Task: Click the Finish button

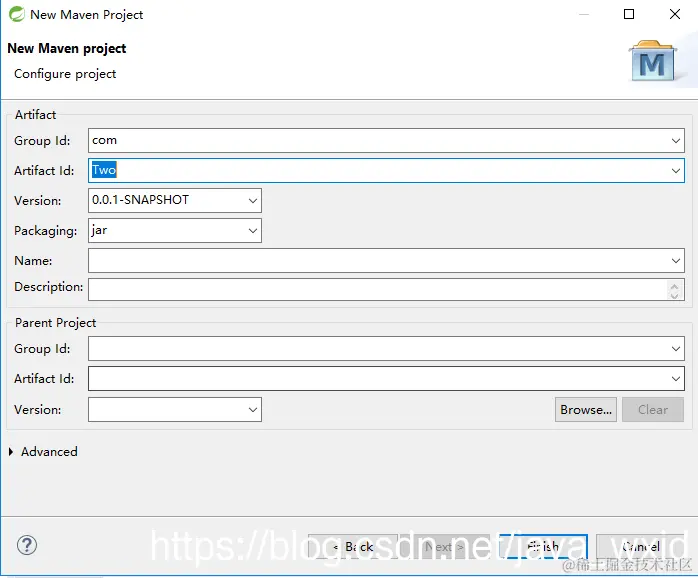Action: coord(544,546)
